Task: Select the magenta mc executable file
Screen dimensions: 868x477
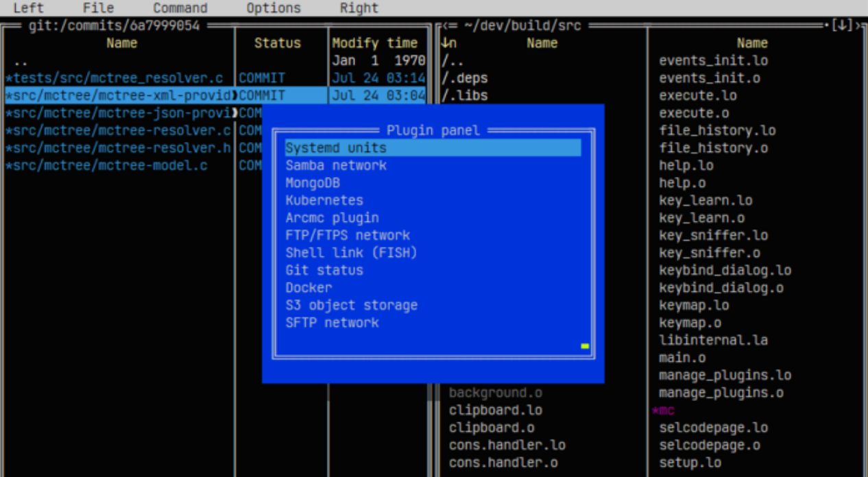Action: tap(663, 411)
